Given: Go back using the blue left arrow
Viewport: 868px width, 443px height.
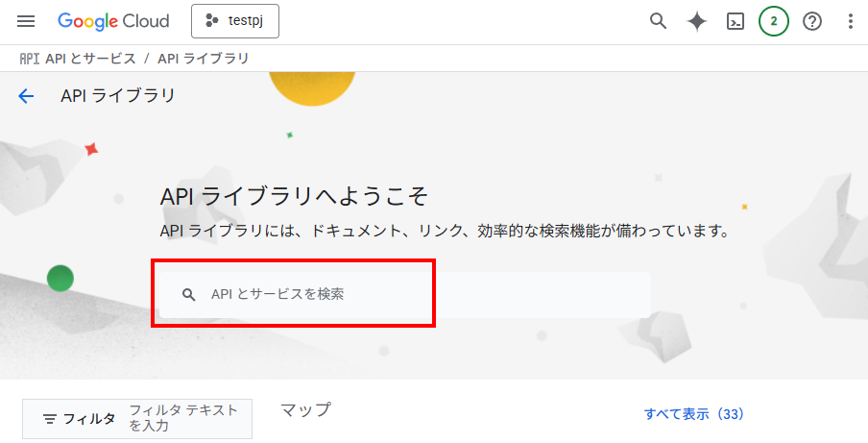Looking at the screenshot, I should click(x=26, y=95).
